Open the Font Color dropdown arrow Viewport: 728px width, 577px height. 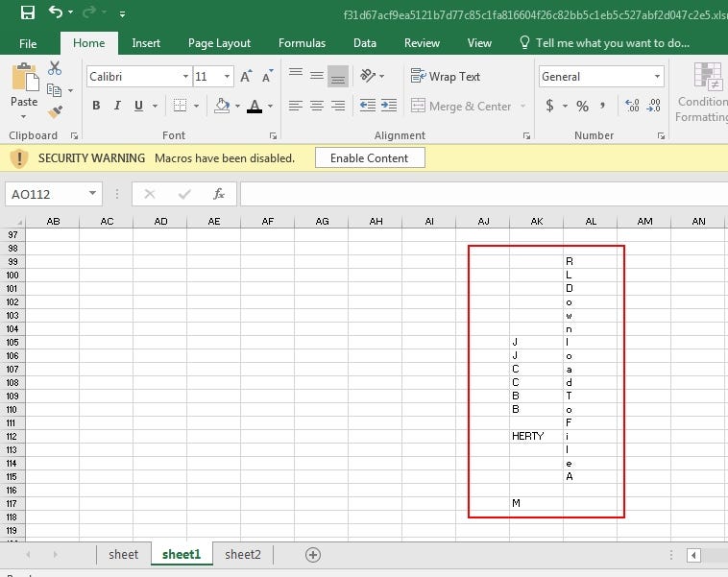[270, 107]
